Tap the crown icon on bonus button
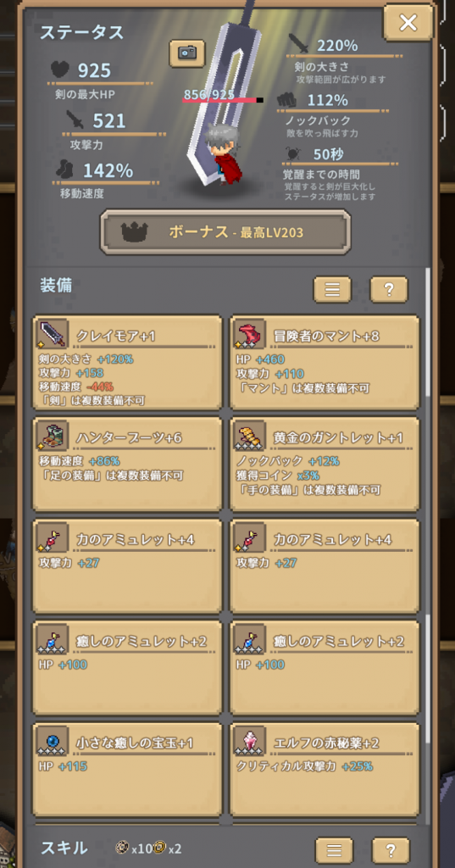This screenshot has width=455, height=868. click(133, 232)
